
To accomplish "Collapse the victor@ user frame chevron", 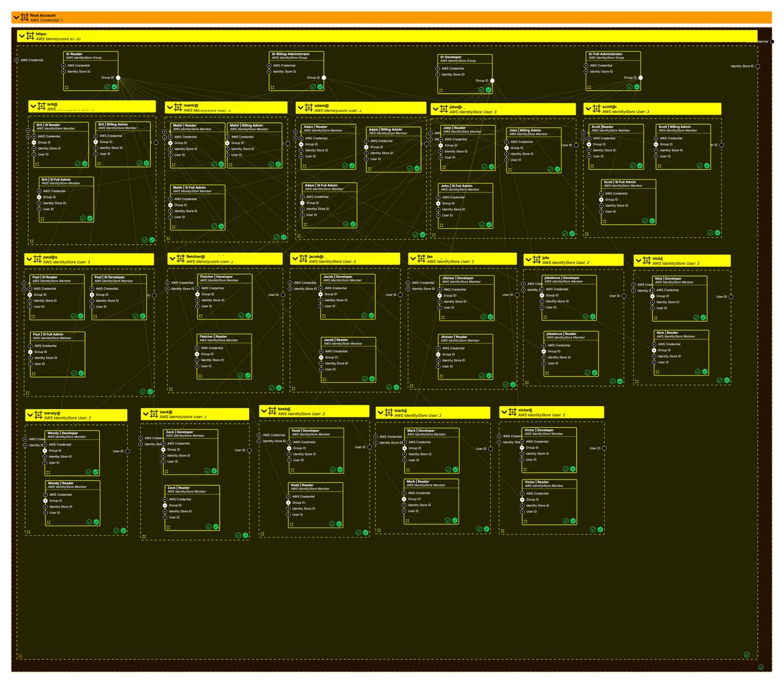I will click(x=504, y=412).
